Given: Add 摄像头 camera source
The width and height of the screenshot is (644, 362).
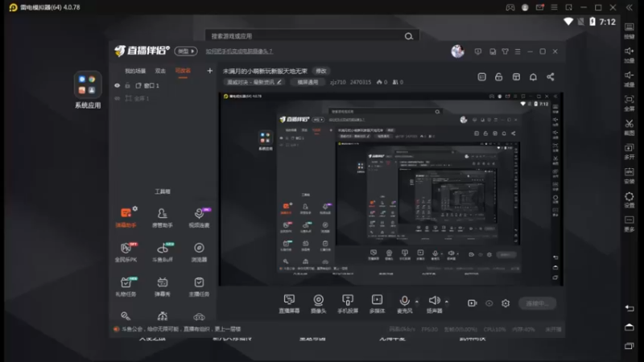Looking at the screenshot, I should pos(318,304).
